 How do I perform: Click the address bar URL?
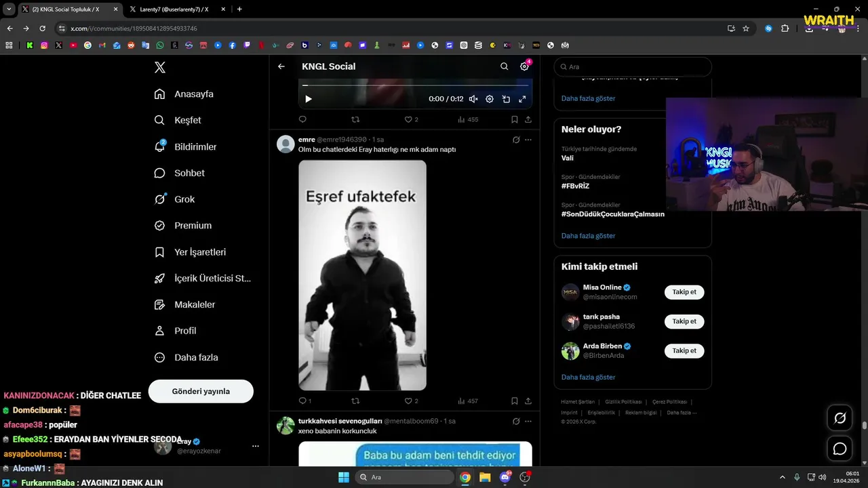click(x=134, y=28)
